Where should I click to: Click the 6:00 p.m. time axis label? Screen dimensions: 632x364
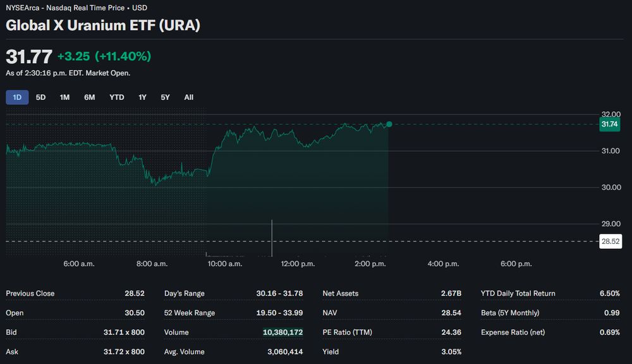coord(516,264)
